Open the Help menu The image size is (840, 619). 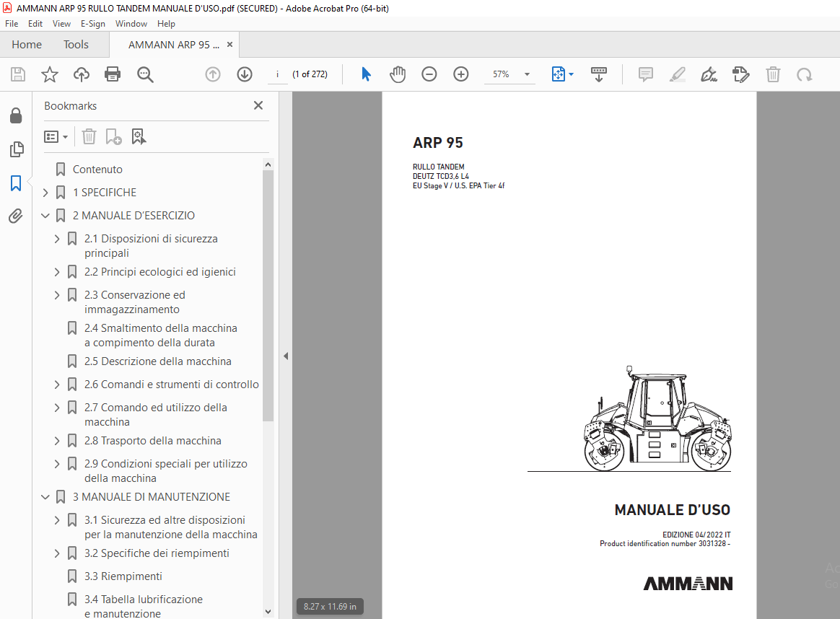(x=166, y=24)
